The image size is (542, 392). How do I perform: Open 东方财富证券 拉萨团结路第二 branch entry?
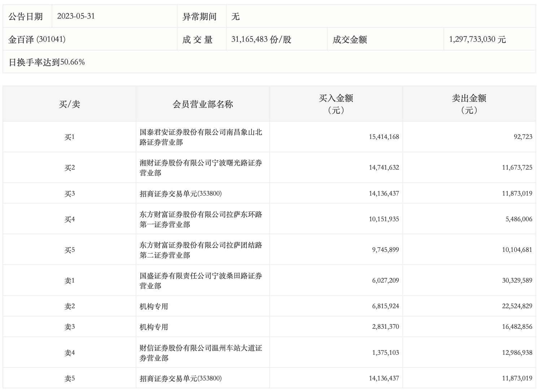click(x=201, y=250)
